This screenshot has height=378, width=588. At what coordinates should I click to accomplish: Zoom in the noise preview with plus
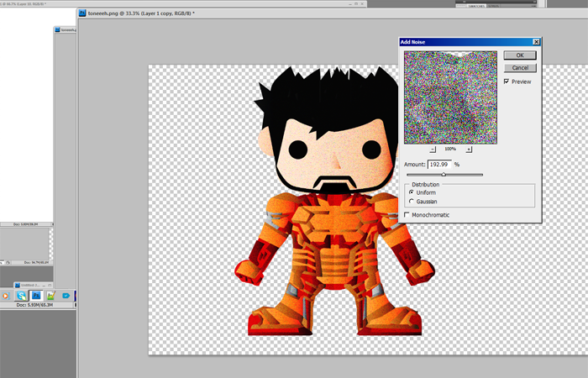469,150
